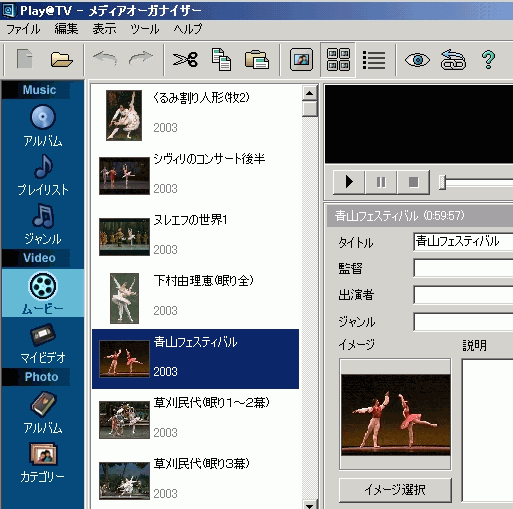Click the playback position slider handle
The image size is (513, 509).
point(442,182)
